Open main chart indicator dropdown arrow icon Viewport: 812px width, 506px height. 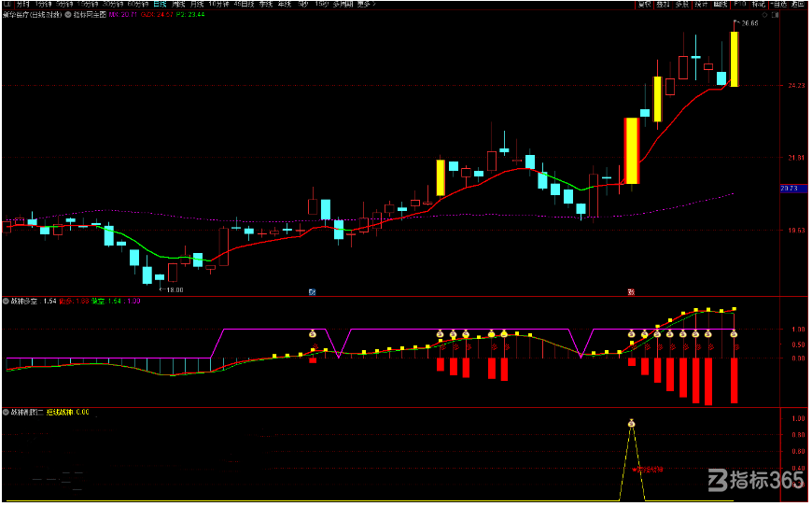point(68,15)
